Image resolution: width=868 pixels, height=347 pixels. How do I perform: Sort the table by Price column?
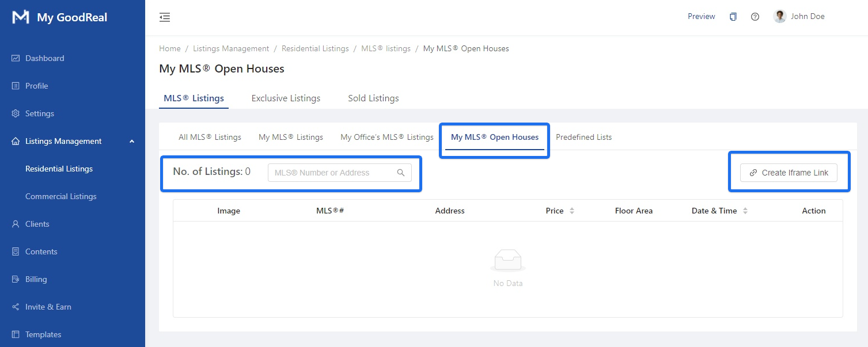click(x=571, y=211)
